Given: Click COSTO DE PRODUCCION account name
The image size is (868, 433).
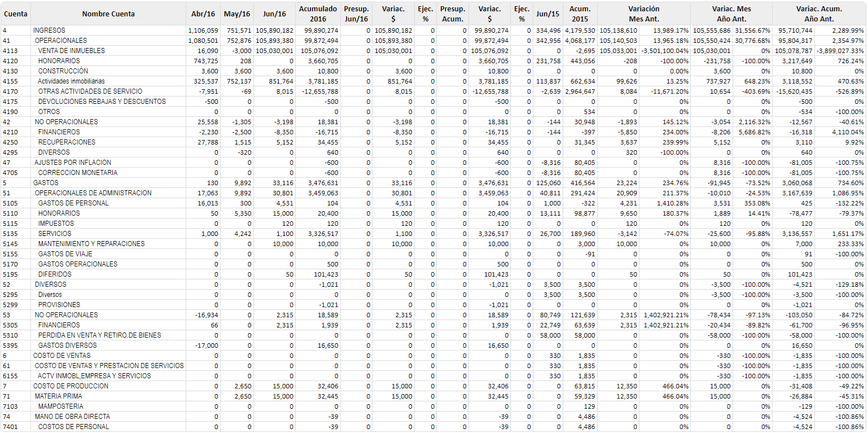Looking at the screenshot, I should pos(72,386).
